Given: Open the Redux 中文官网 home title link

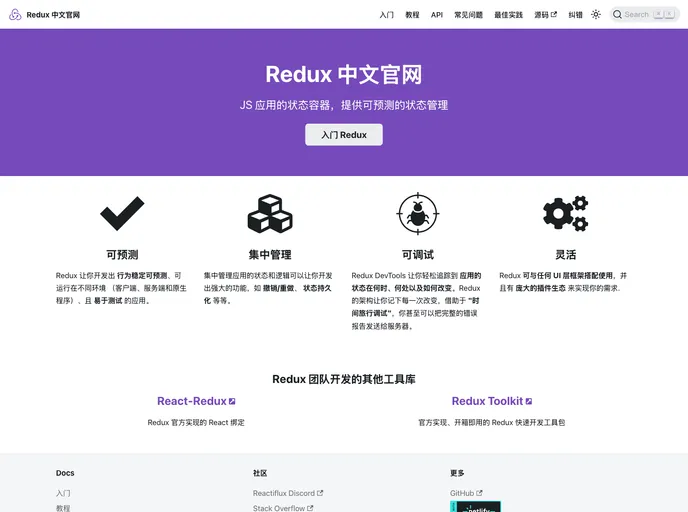Looking at the screenshot, I should [x=53, y=15].
